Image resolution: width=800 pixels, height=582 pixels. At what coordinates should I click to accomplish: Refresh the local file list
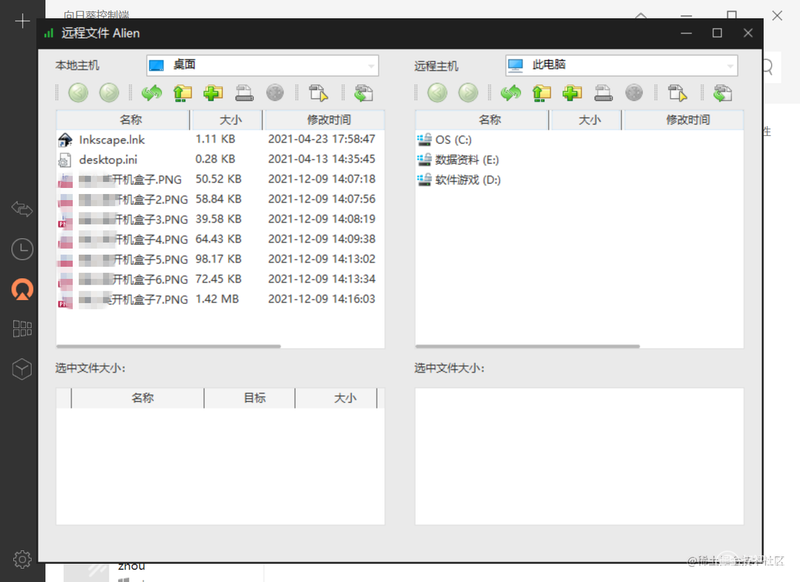coord(152,93)
